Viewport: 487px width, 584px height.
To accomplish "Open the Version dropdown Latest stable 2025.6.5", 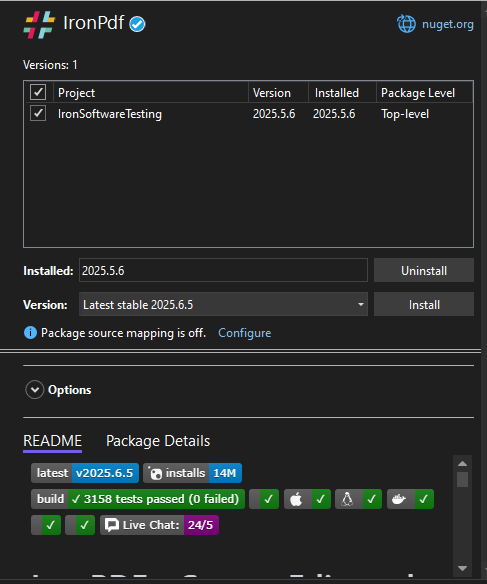I will (x=223, y=304).
